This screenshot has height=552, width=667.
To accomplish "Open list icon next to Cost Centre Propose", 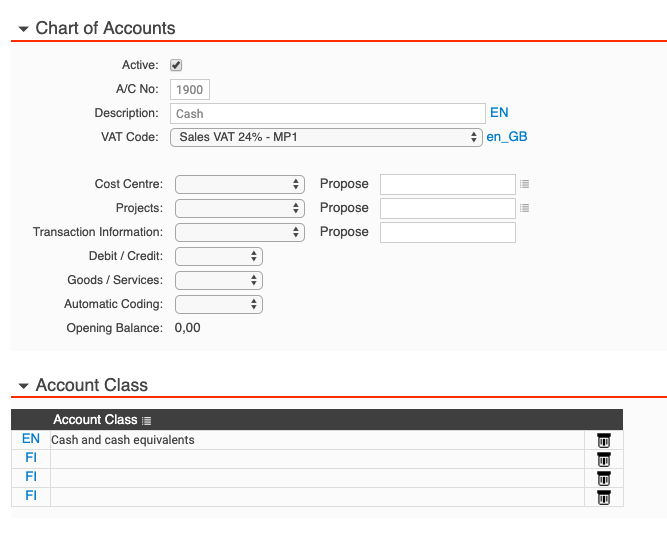I will click(x=525, y=184).
